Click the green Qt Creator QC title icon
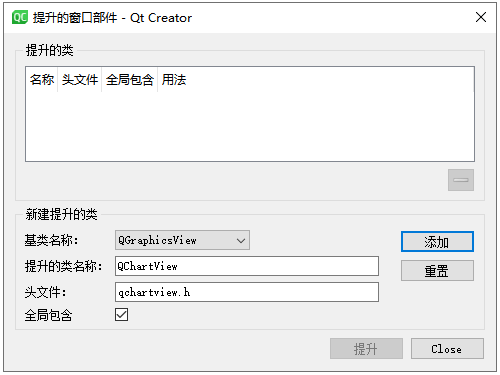Image resolution: width=500 pixels, height=375 pixels. [x=20, y=17]
